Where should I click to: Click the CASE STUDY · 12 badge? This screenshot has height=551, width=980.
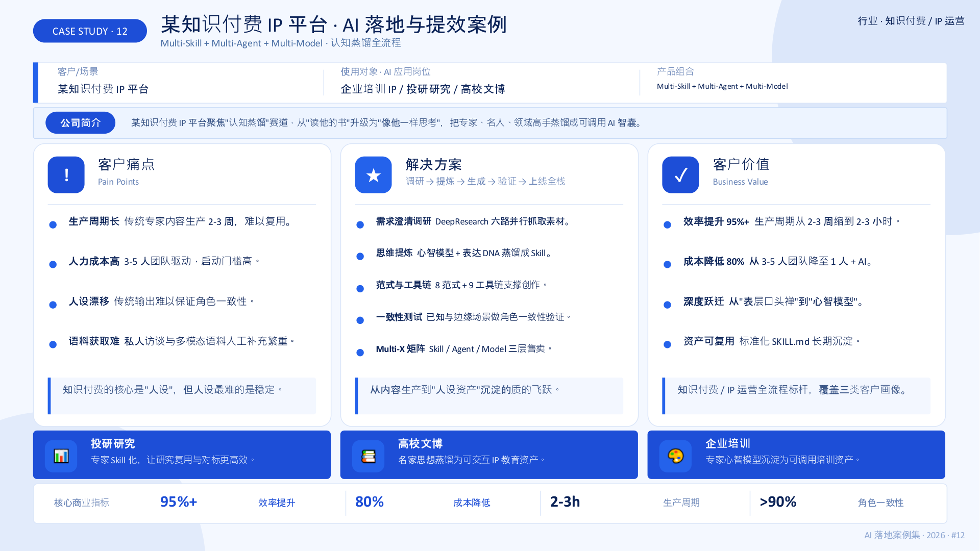(90, 31)
